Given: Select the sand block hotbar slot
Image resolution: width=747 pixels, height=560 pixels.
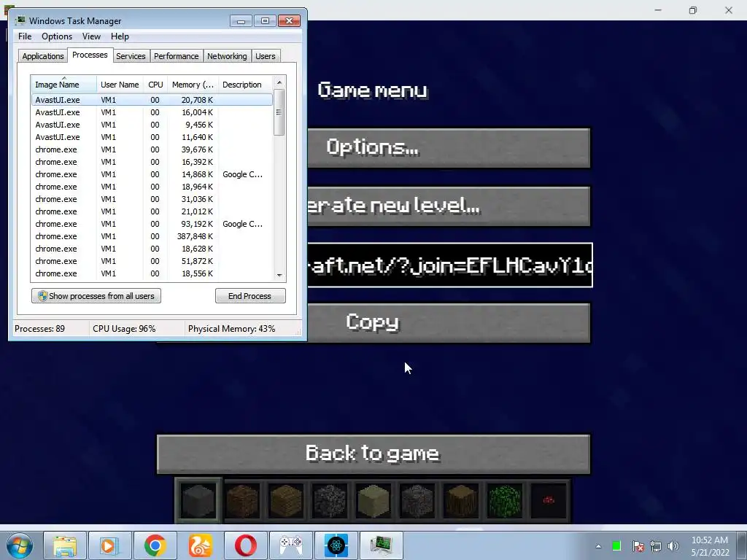Looking at the screenshot, I should click(373, 500).
